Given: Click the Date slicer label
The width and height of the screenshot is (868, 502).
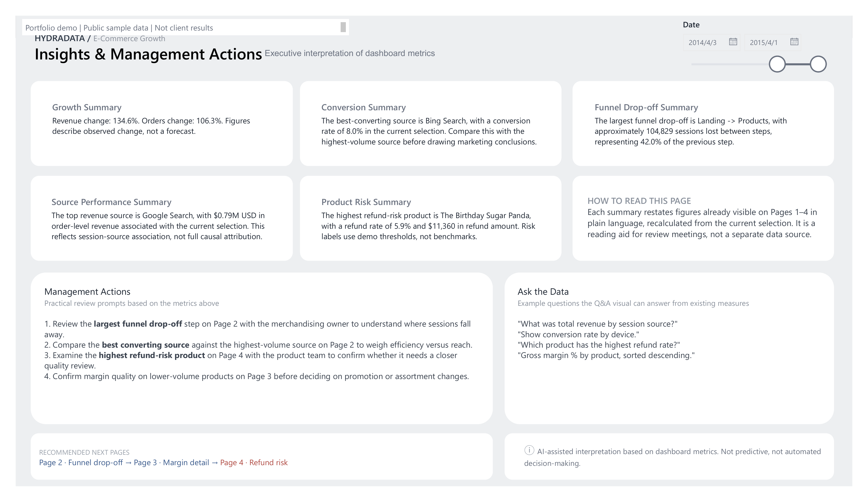Looking at the screenshot, I should [x=691, y=25].
